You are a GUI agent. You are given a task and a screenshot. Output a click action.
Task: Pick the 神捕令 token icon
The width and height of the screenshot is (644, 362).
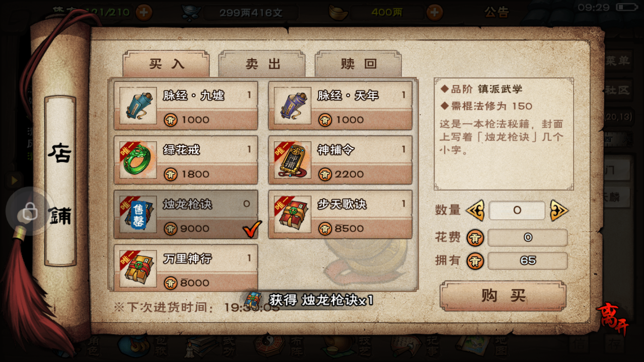[292, 160]
